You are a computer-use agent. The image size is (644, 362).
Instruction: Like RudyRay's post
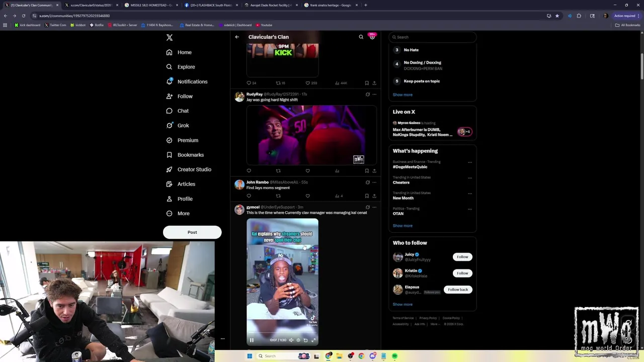308,171
